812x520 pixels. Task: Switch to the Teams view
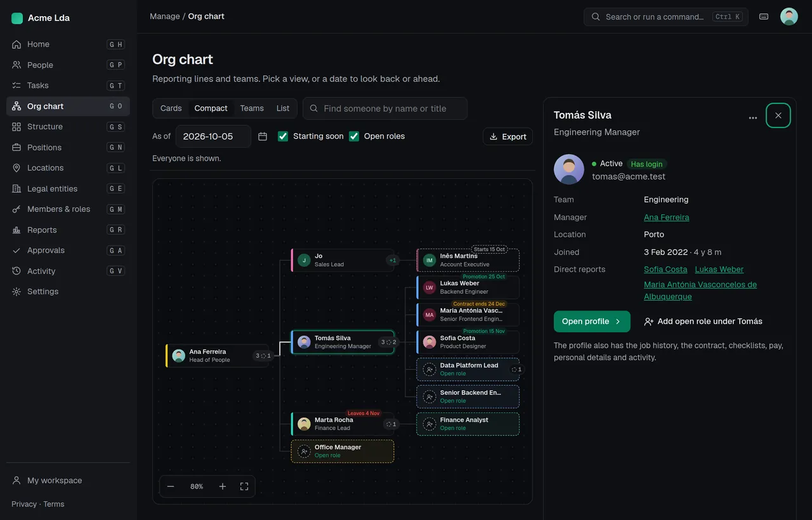[252, 108]
